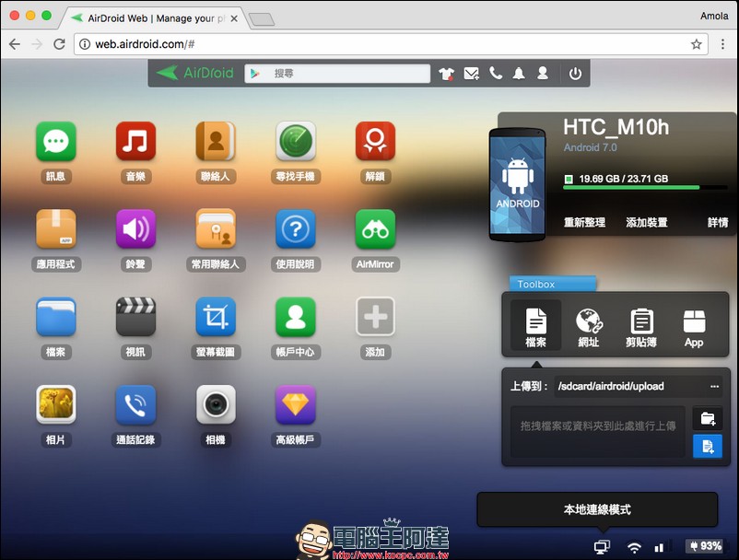Click the HTC_M10h device name
Viewport: 739px width, 560px height.
pos(616,127)
